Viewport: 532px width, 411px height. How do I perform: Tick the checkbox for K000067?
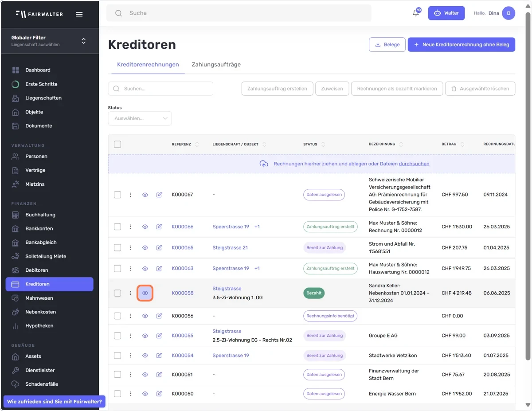(x=117, y=195)
